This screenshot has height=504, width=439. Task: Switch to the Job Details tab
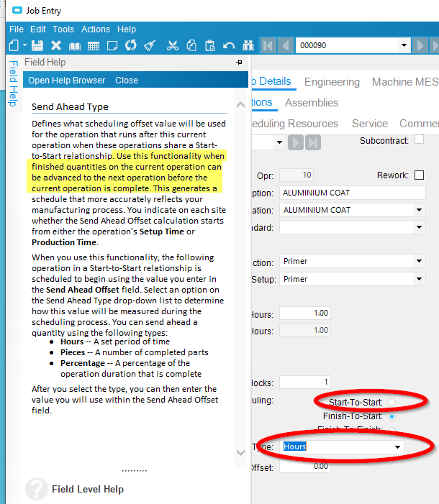pos(271,81)
